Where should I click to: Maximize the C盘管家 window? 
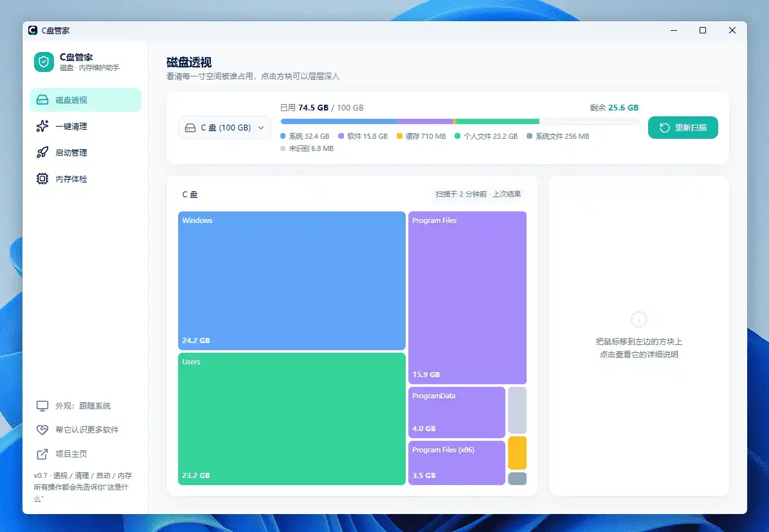tap(703, 30)
